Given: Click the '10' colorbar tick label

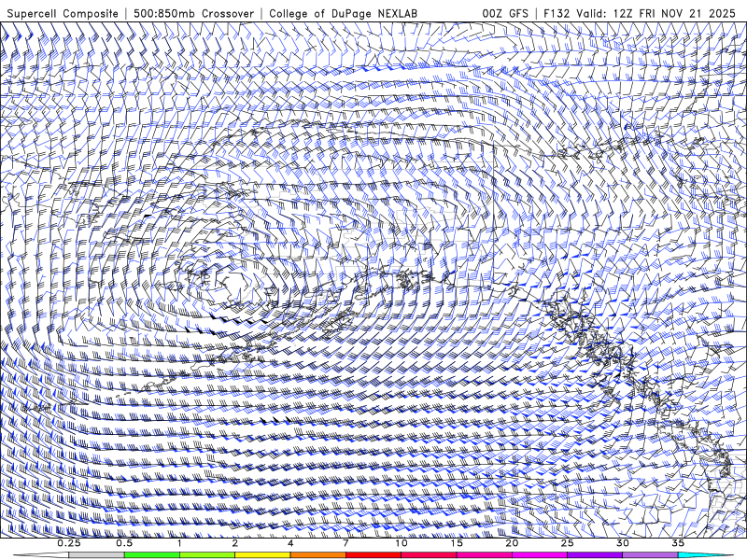Looking at the screenshot, I should [x=402, y=543].
